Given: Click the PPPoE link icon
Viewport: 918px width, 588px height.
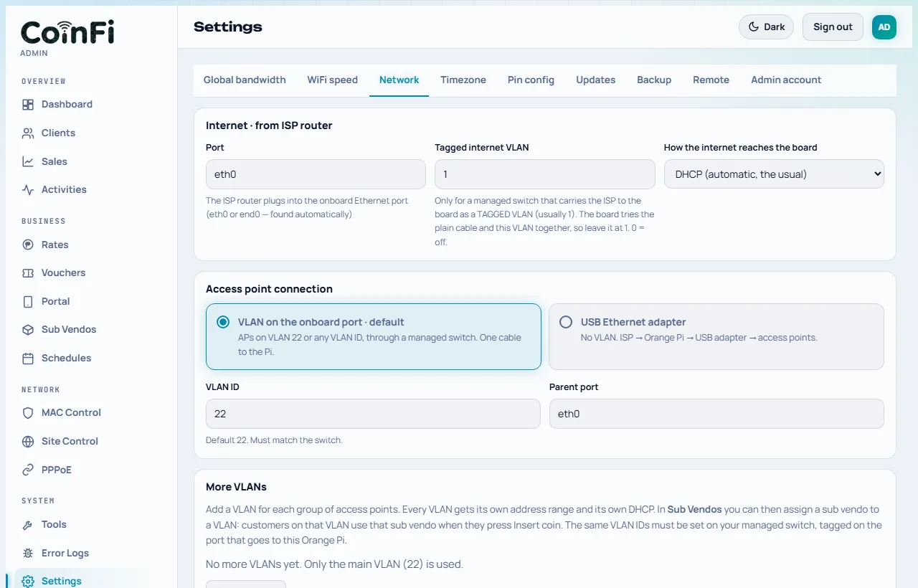Looking at the screenshot, I should (28, 470).
